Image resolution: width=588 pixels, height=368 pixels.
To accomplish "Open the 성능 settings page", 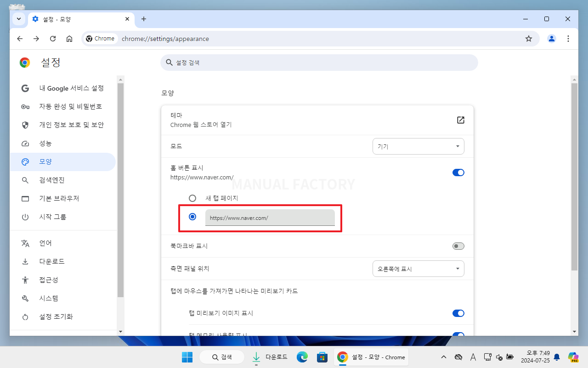I will (x=63, y=144).
